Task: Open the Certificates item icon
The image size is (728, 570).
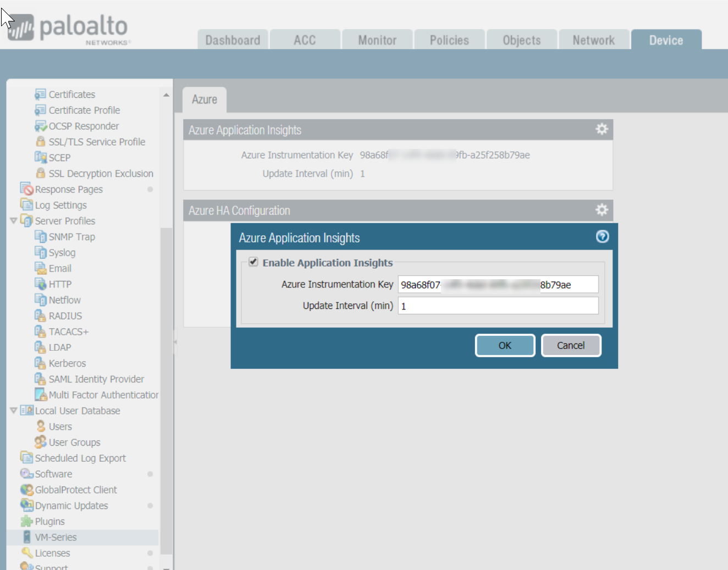Action: point(40,94)
